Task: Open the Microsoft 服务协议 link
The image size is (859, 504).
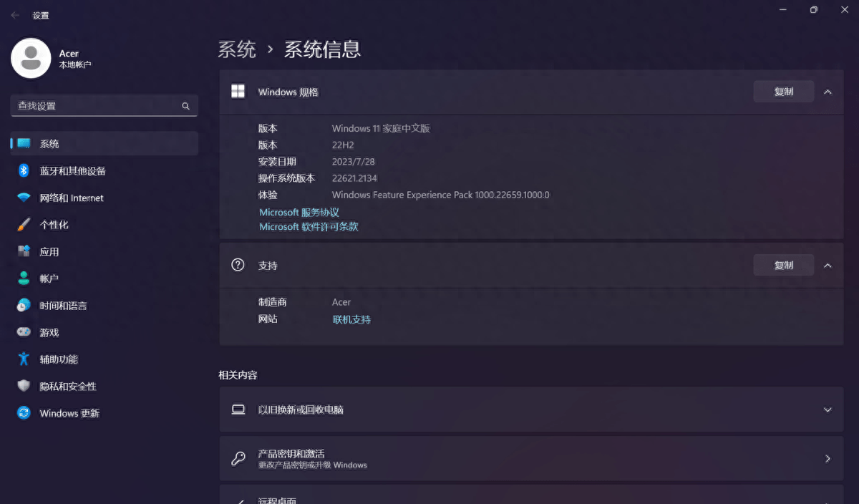Action: point(299,212)
